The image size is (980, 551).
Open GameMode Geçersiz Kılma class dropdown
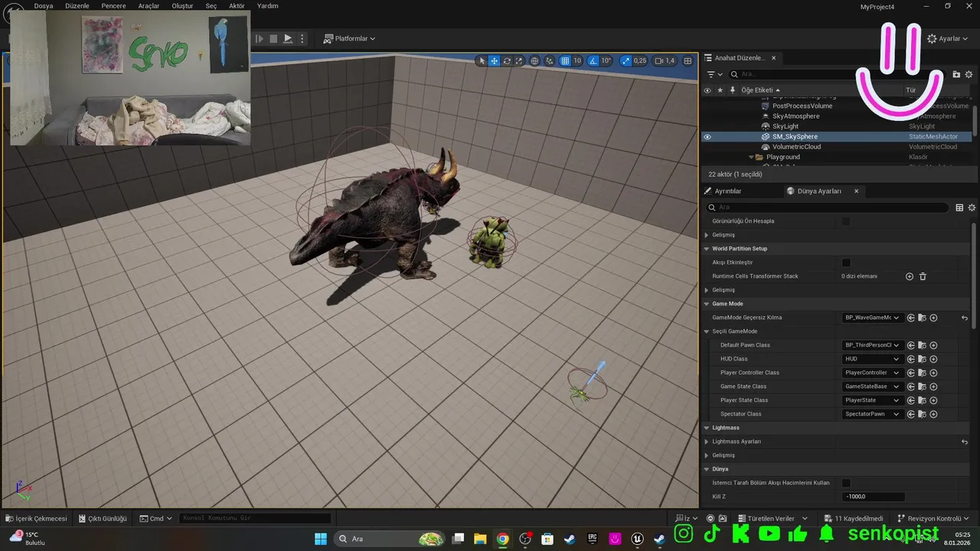pos(872,318)
